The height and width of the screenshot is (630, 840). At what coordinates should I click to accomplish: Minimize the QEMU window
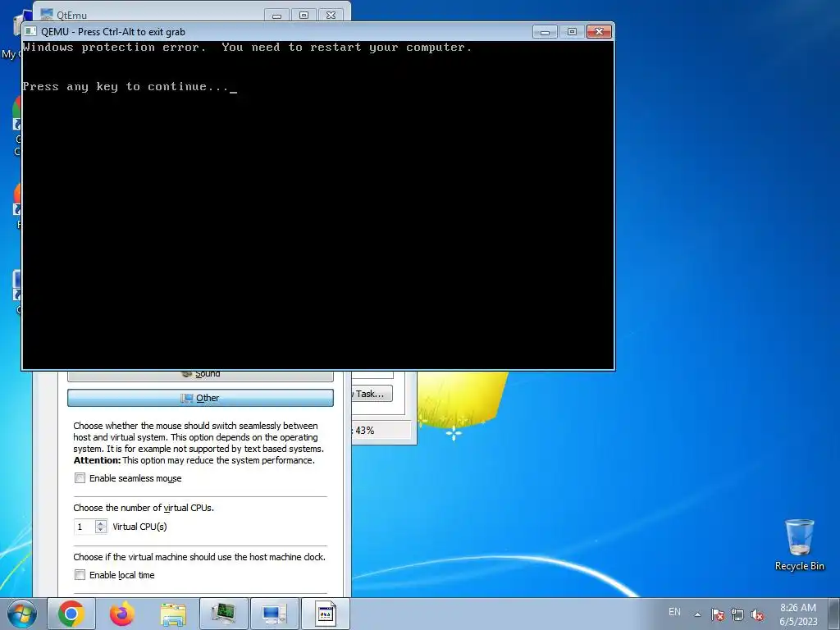point(545,32)
